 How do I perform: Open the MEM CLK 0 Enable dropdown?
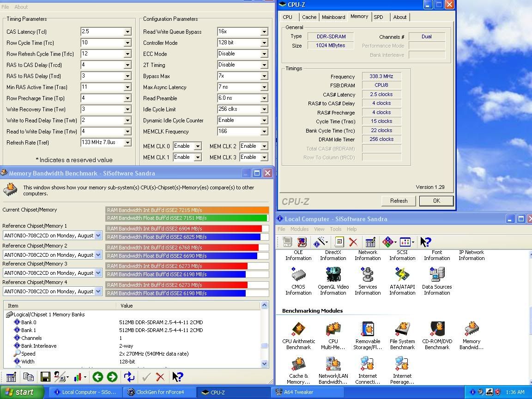click(x=198, y=146)
